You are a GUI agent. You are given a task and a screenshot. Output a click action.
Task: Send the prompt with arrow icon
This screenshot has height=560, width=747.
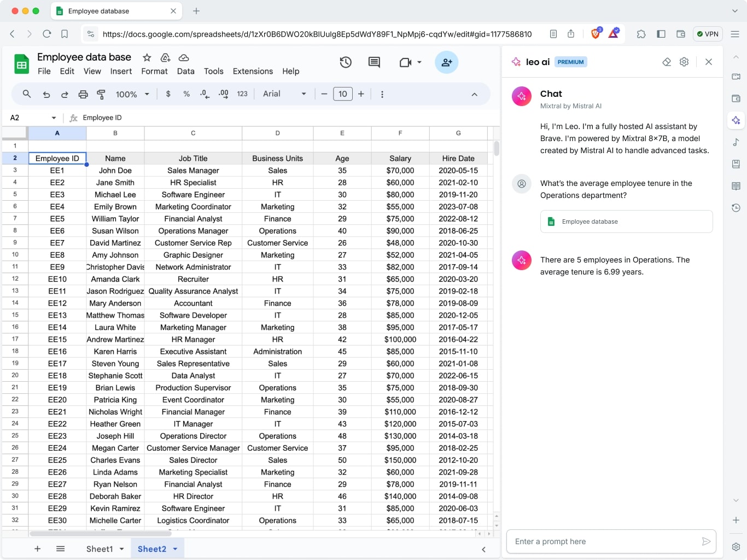(706, 541)
